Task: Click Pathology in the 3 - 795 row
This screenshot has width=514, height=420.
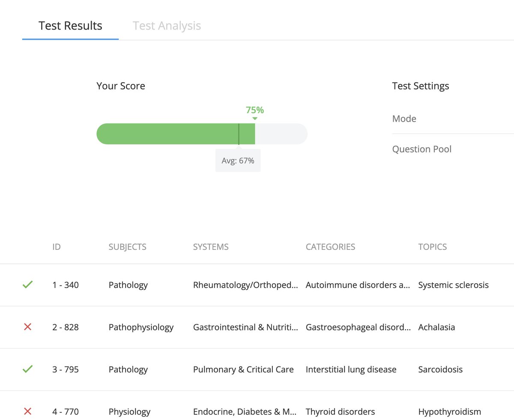Action: coord(128,369)
